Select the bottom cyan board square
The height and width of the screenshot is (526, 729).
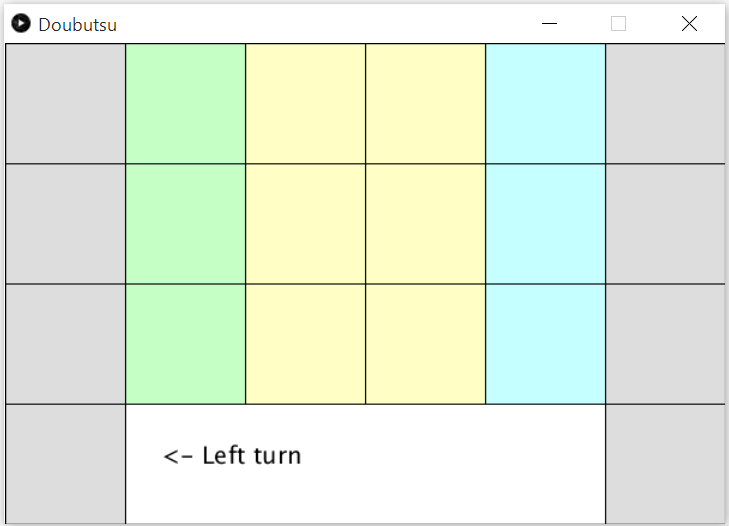pyautogui.click(x=545, y=344)
